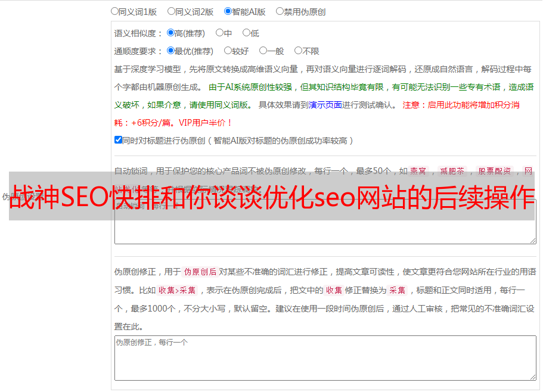This screenshot has width=543, height=392.
Task: Click the 语义相似度 label
Action: tap(138, 33)
